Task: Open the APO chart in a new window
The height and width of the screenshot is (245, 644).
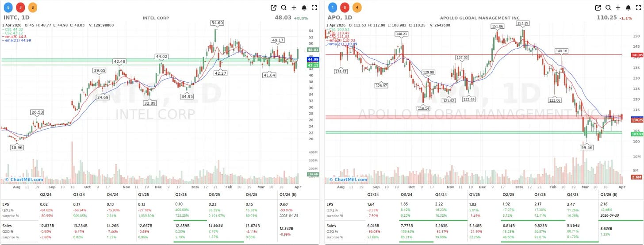Action: pyautogui.click(x=598, y=8)
